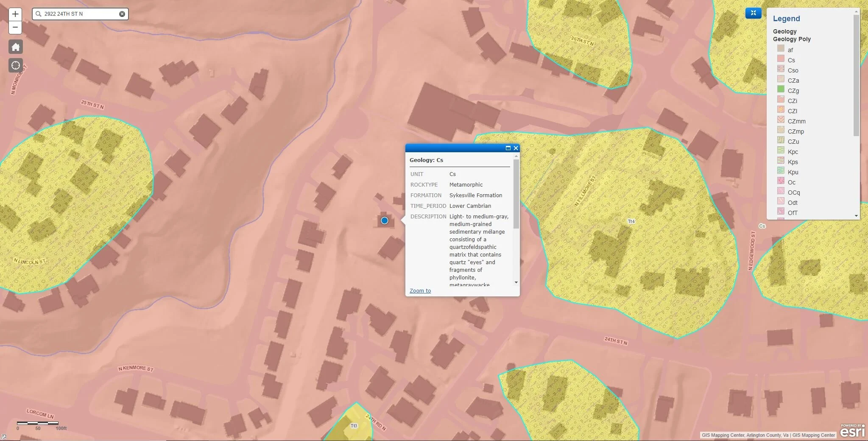This screenshot has height=441, width=868.
Task: Click the legend panel scroll-up arrow
Action: tap(856, 11)
